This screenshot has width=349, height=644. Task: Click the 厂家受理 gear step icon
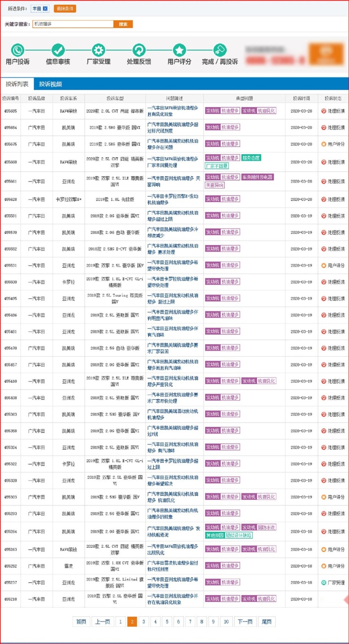(98, 50)
